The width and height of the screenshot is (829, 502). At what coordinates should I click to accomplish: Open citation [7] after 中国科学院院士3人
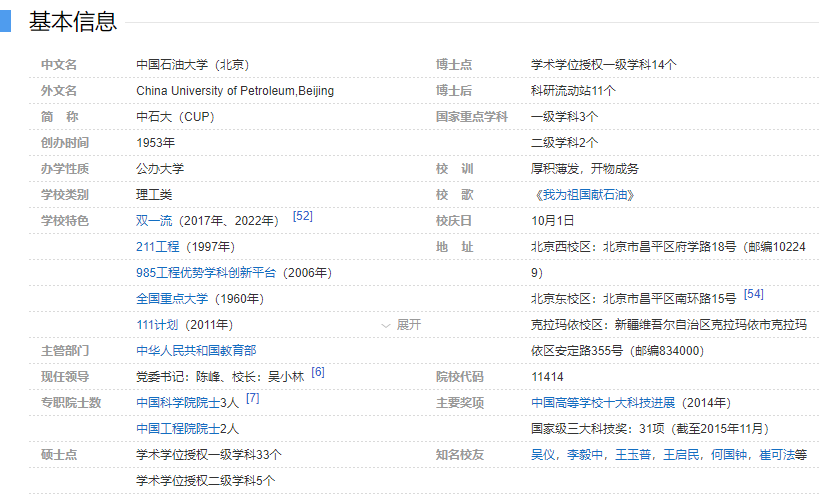[253, 398]
